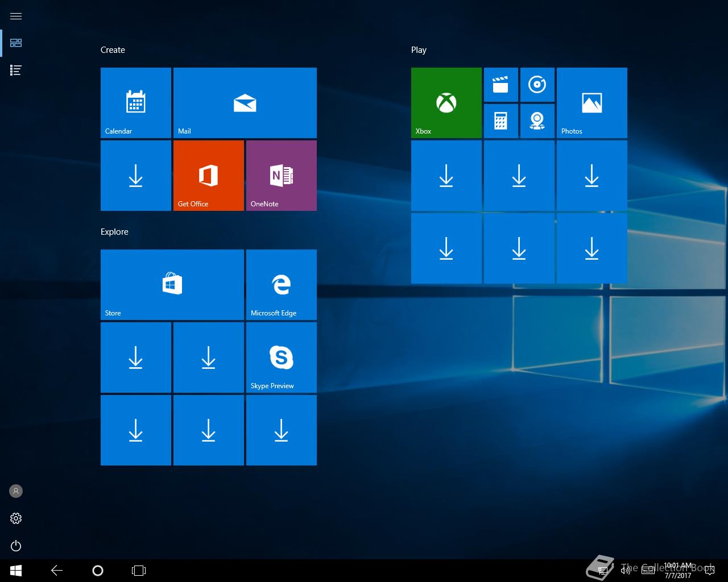Open the Mail tile
The width and height of the screenshot is (728, 582).
(x=245, y=103)
